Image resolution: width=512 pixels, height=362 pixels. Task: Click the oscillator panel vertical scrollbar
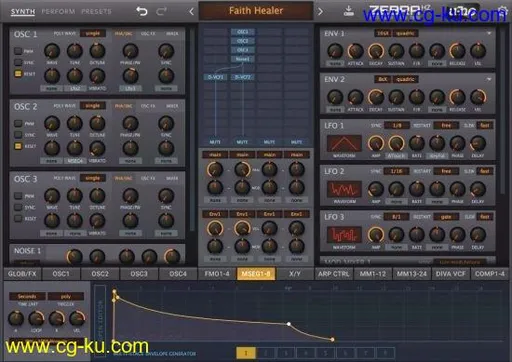[192, 130]
